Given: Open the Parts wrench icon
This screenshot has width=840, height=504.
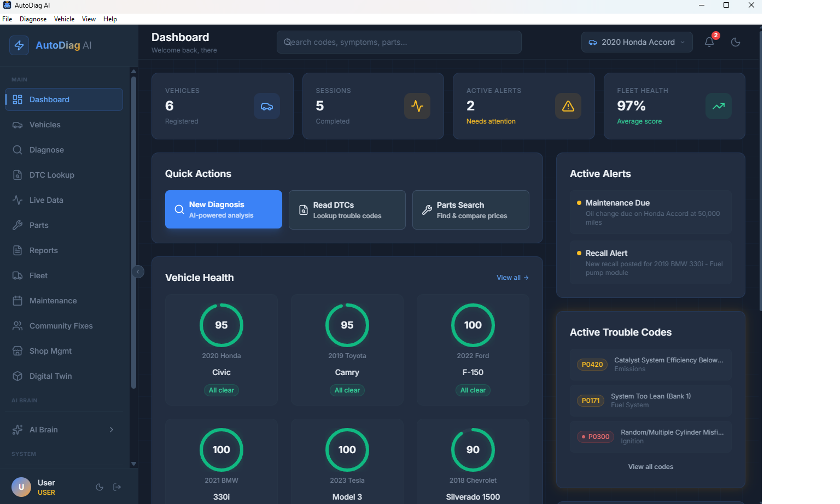Looking at the screenshot, I should [x=18, y=225].
